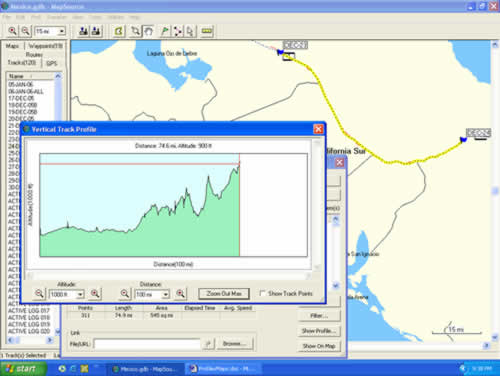The width and height of the screenshot is (500, 376).
Task: Select the hand pan tool
Action: click(148, 31)
